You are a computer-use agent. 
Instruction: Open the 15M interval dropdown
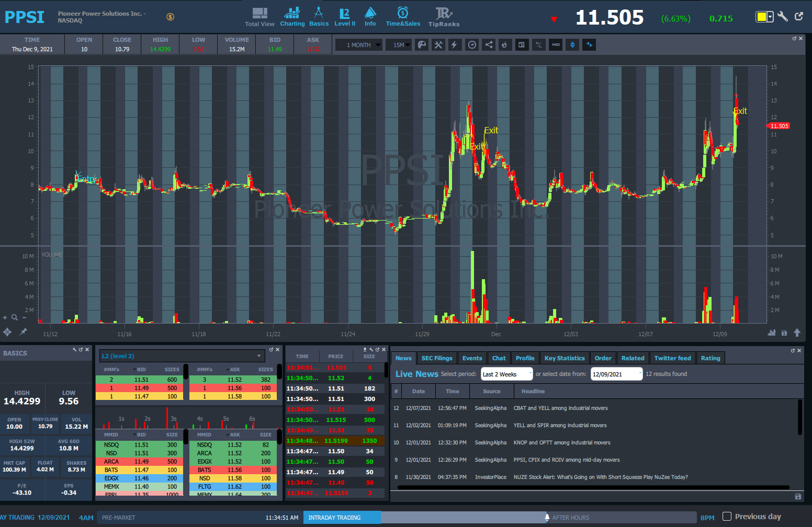[401, 45]
